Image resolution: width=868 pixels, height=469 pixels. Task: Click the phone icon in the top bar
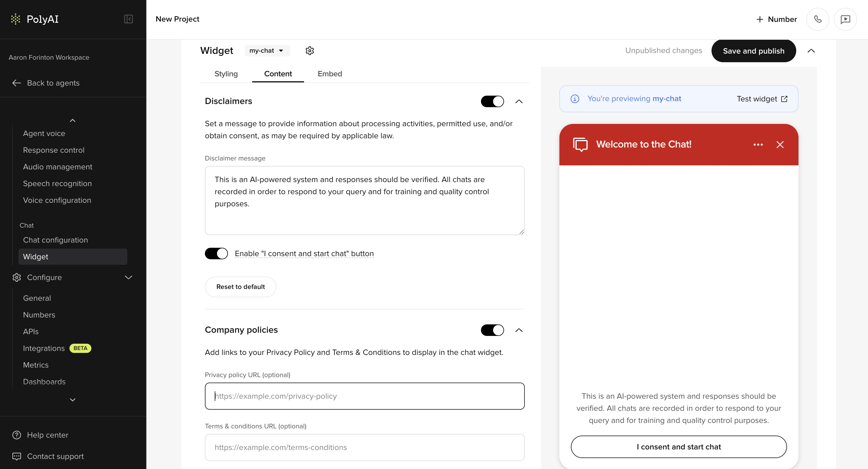818,19
